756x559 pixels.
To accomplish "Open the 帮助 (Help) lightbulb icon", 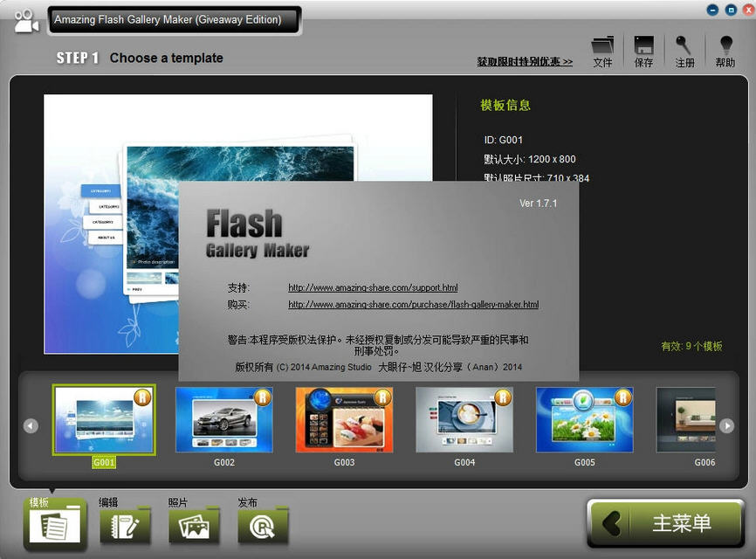I will point(725,46).
